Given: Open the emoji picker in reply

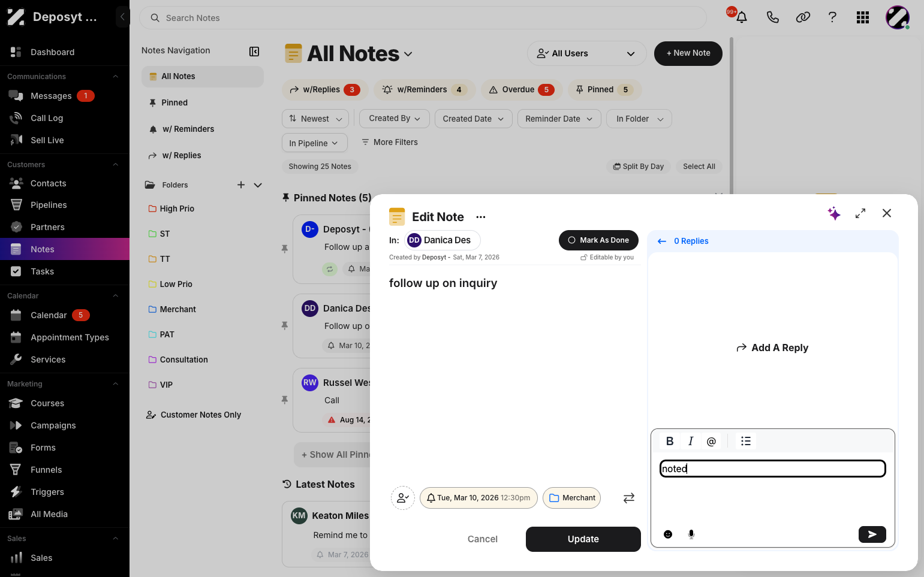Looking at the screenshot, I should pos(668,534).
